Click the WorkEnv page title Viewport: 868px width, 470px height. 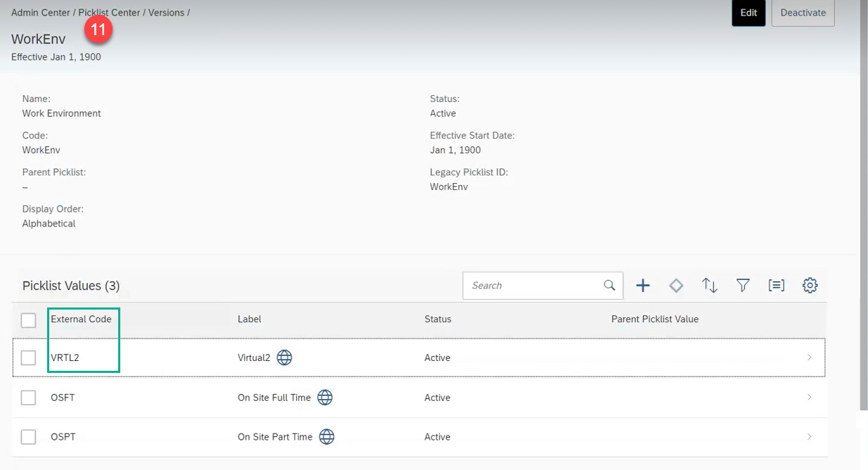[38, 39]
